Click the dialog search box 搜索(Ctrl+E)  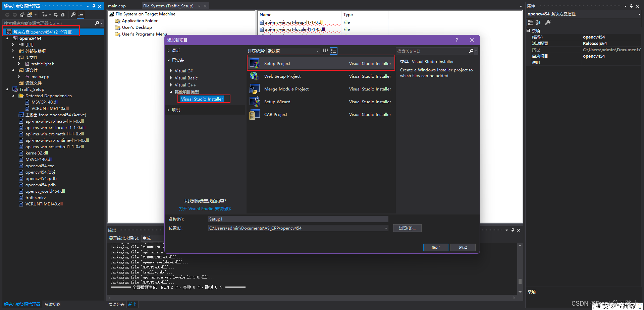click(432, 51)
